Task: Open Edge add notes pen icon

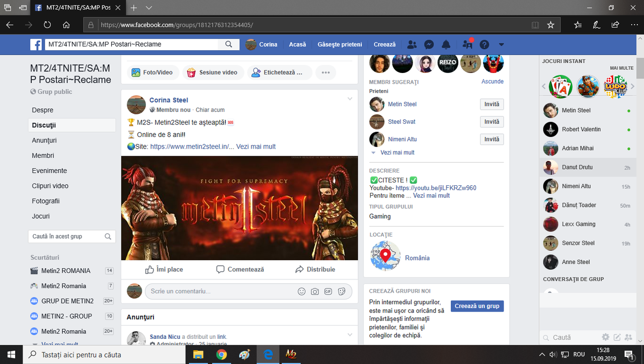Action: 596,25
